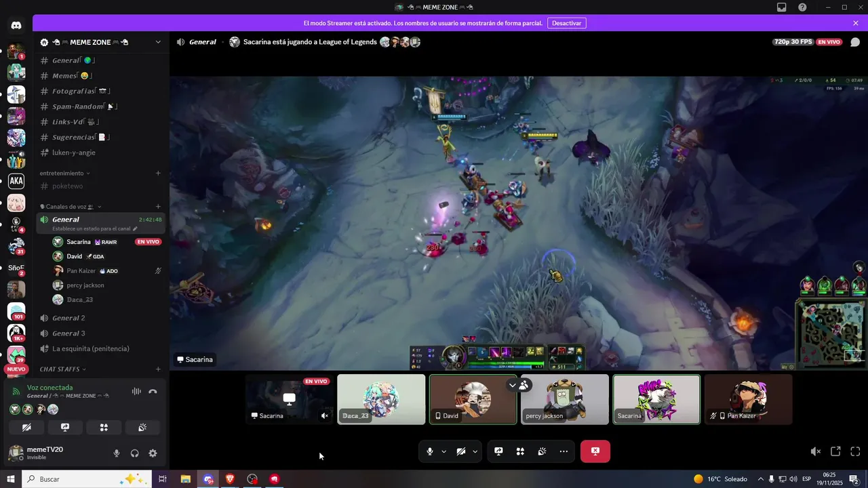Image resolution: width=868 pixels, height=488 pixels.
Task: Disable Streamer mode with Desactivar
Action: coord(566,23)
